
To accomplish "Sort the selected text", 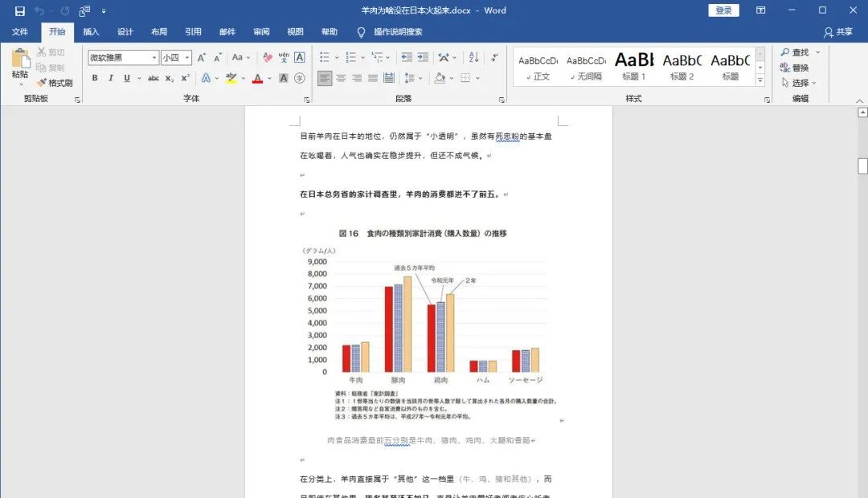I will pos(474,58).
